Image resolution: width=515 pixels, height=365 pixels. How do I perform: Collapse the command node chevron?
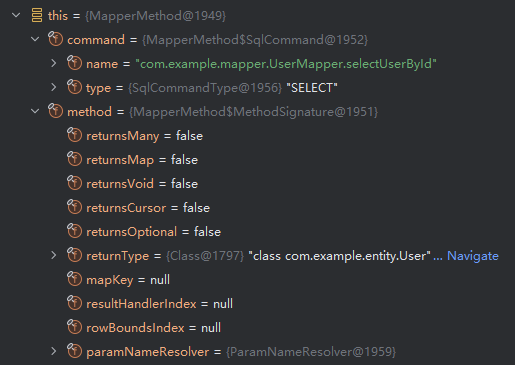35,39
